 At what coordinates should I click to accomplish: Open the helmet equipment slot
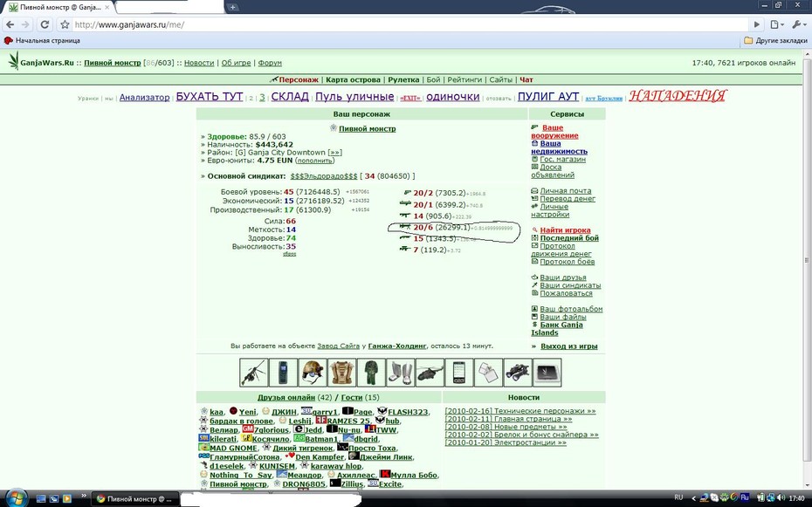coord(313,372)
